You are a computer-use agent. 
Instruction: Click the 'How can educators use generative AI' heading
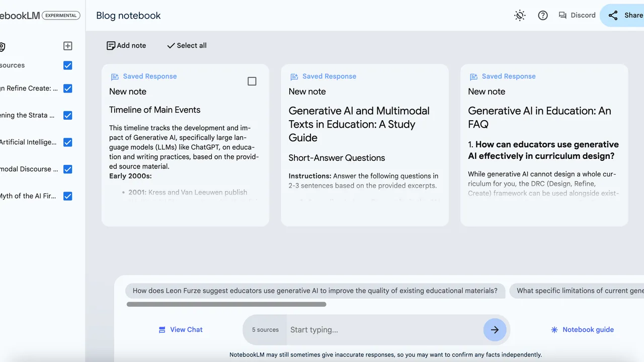coord(543,150)
